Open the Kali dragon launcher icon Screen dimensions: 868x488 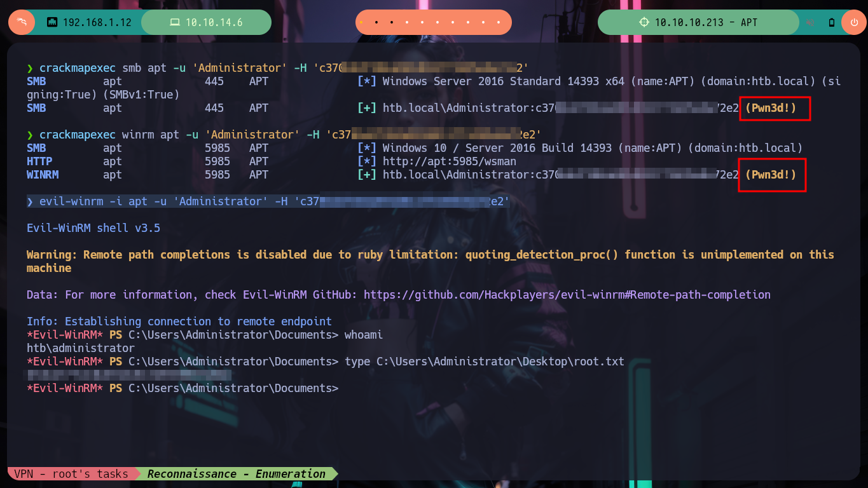click(22, 22)
